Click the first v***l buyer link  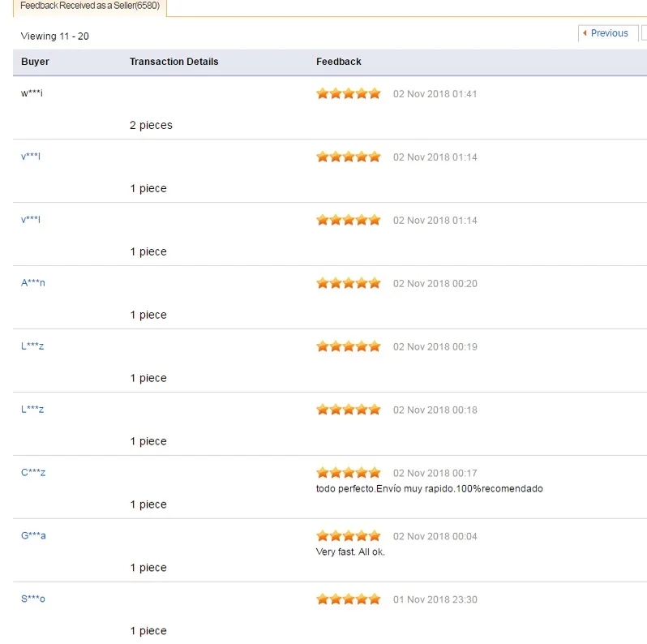(x=31, y=157)
